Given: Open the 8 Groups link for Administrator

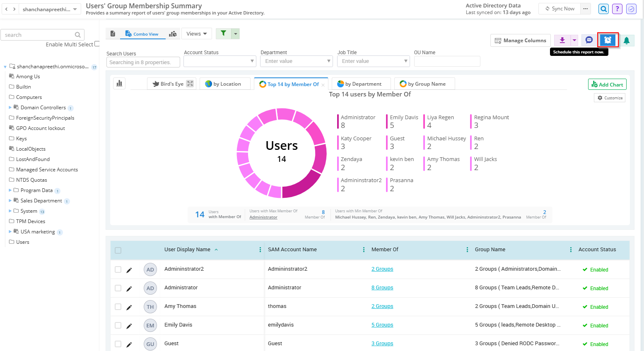Looking at the screenshot, I should pyautogui.click(x=382, y=287).
